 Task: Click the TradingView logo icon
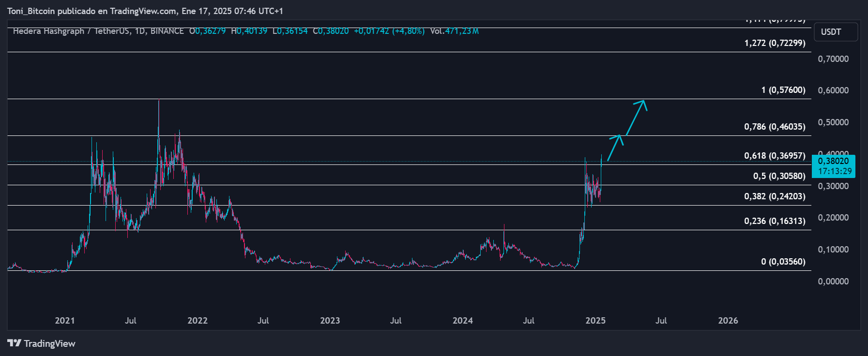pos(14,343)
